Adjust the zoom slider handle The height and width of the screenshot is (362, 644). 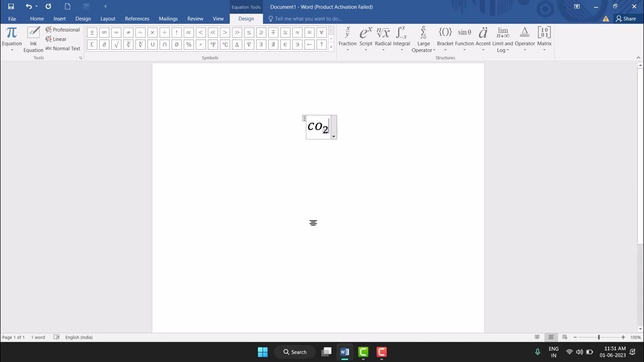click(x=599, y=337)
